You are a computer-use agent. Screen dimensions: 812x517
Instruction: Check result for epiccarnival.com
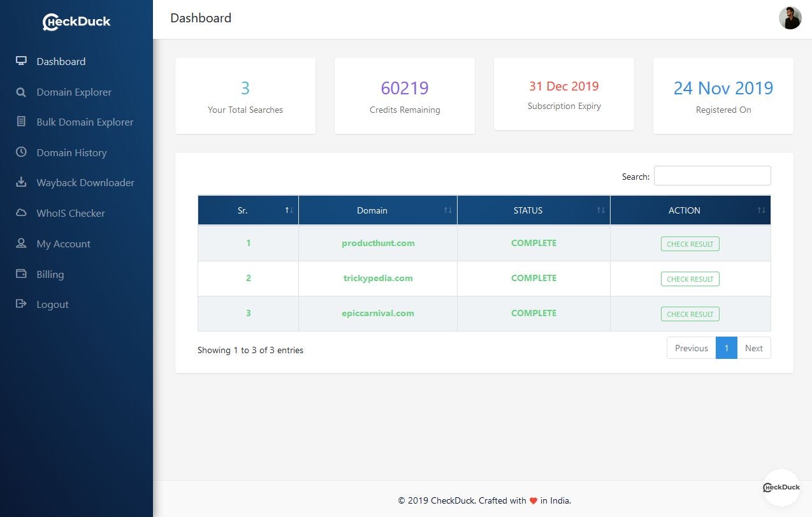[x=690, y=314]
